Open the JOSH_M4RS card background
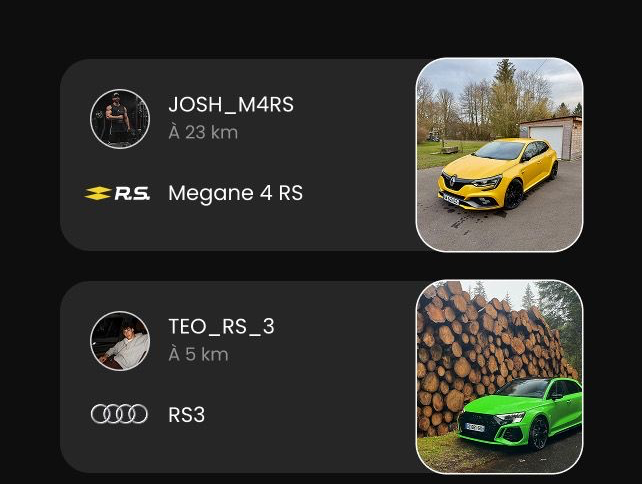The image size is (642, 484). (x=237, y=155)
